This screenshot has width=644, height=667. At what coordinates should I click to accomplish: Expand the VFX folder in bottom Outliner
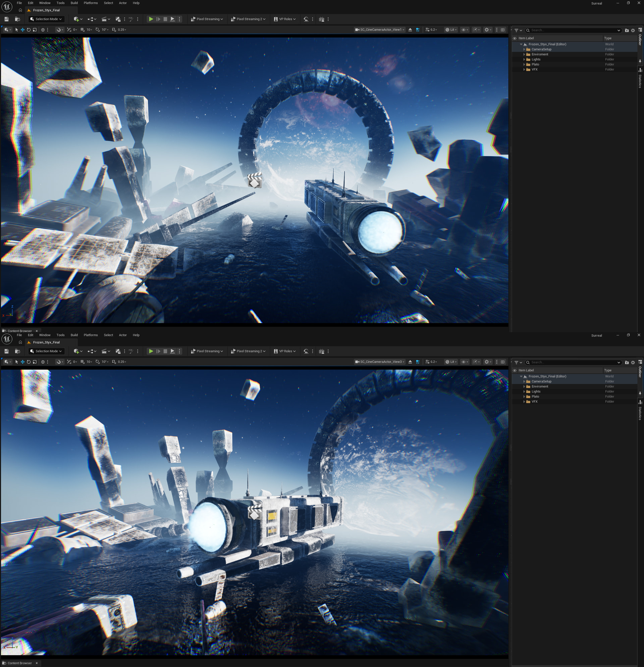524,402
